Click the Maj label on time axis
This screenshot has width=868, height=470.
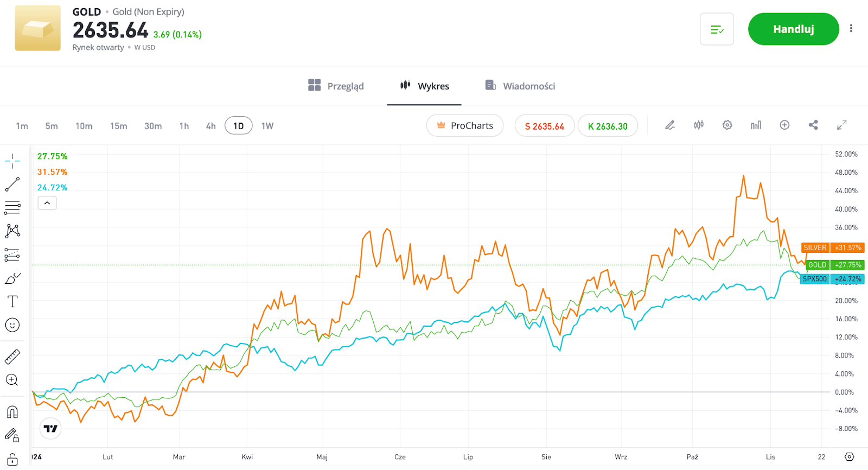(322, 457)
